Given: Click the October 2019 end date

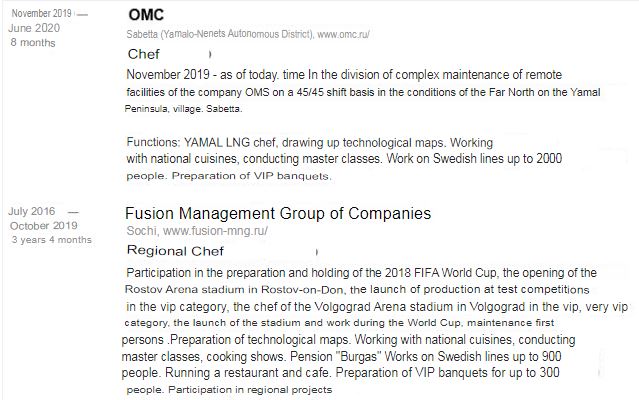Looking at the screenshot, I should click(x=44, y=225).
